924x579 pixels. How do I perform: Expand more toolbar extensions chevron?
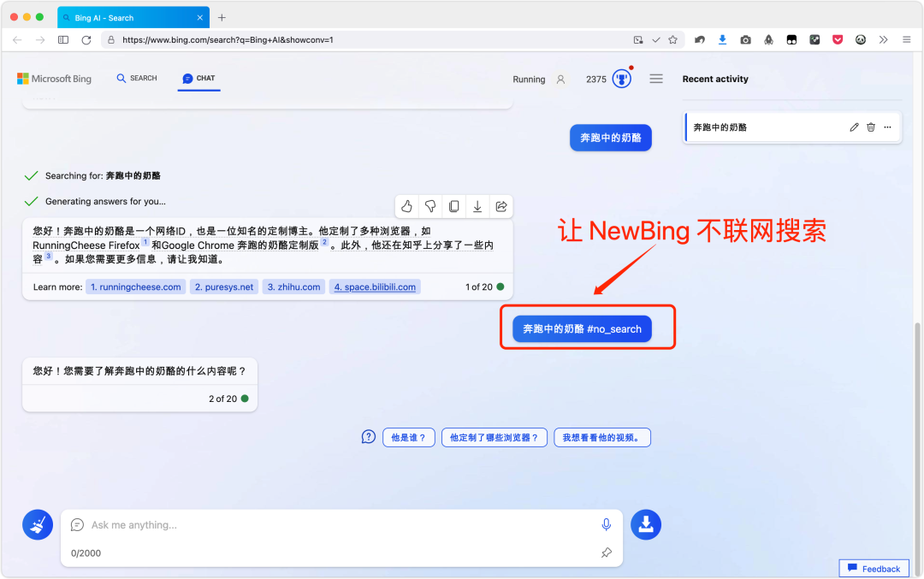click(883, 40)
